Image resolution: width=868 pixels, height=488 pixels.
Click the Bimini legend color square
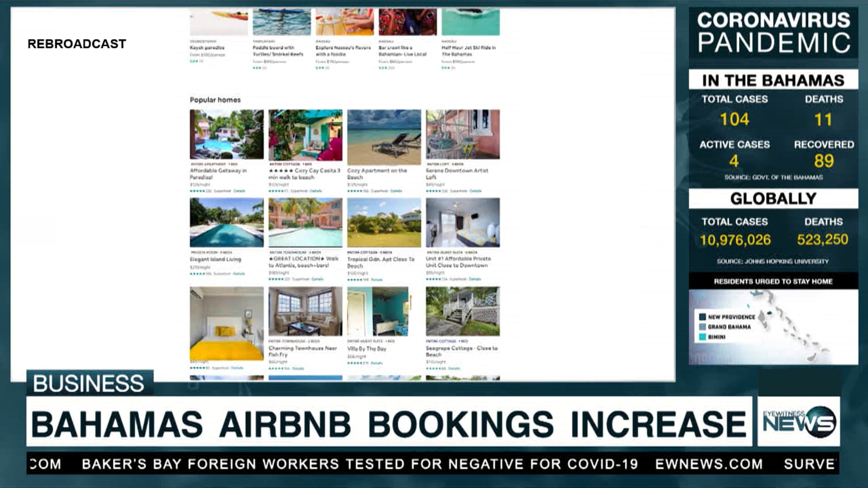703,337
